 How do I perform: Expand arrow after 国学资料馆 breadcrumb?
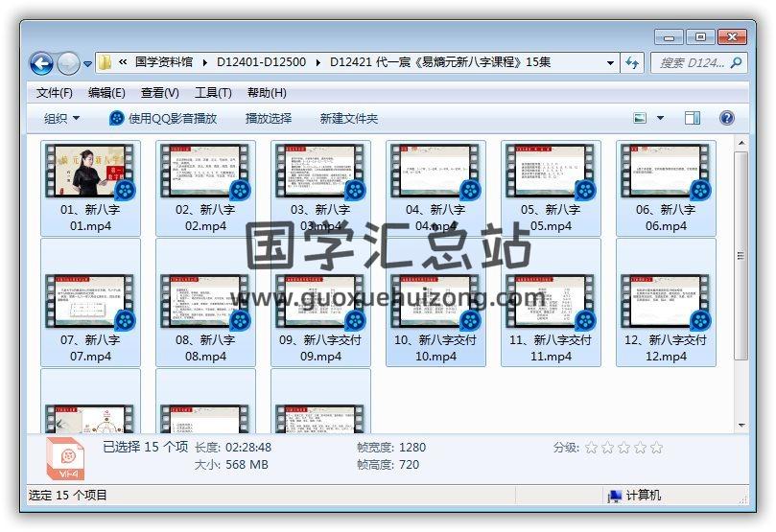click(x=205, y=62)
